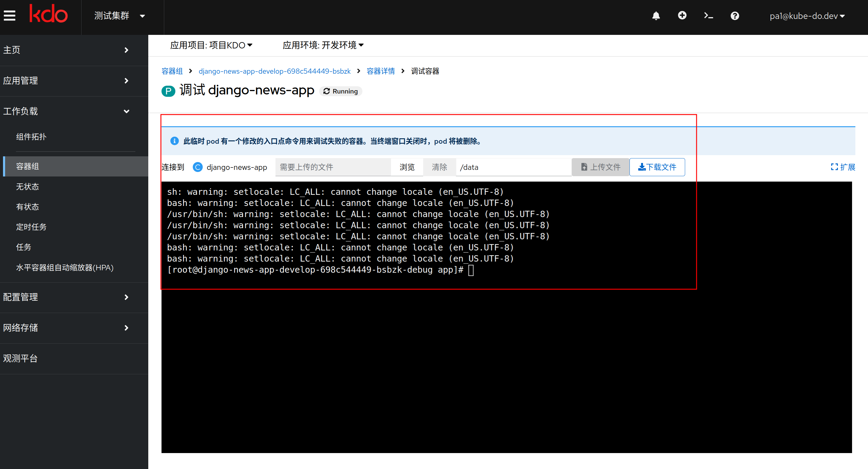Select 定时任务 in the sidebar

point(31,227)
